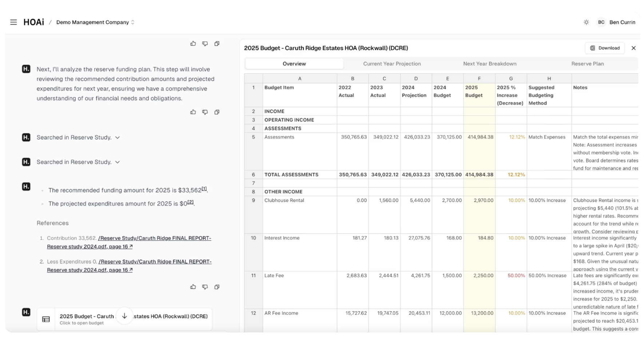
Task: Switch to Overview tab
Action: 294,64
